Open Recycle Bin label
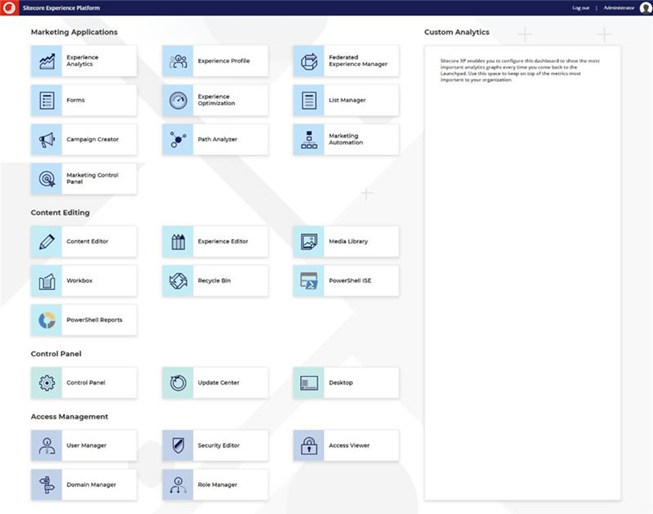The width and height of the screenshot is (653, 514). click(214, 281)
